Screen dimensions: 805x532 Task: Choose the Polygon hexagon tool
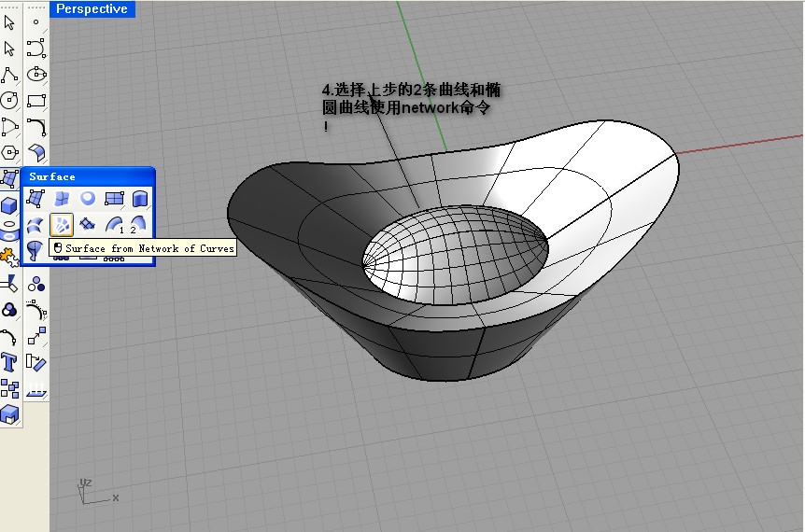coord(9,152)
